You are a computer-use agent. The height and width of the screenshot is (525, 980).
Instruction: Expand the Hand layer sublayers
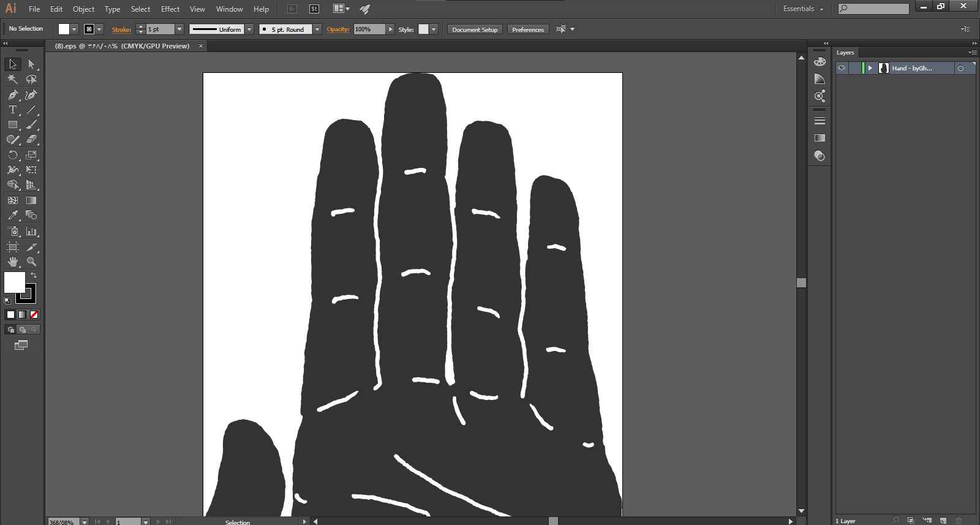(870, 68)
